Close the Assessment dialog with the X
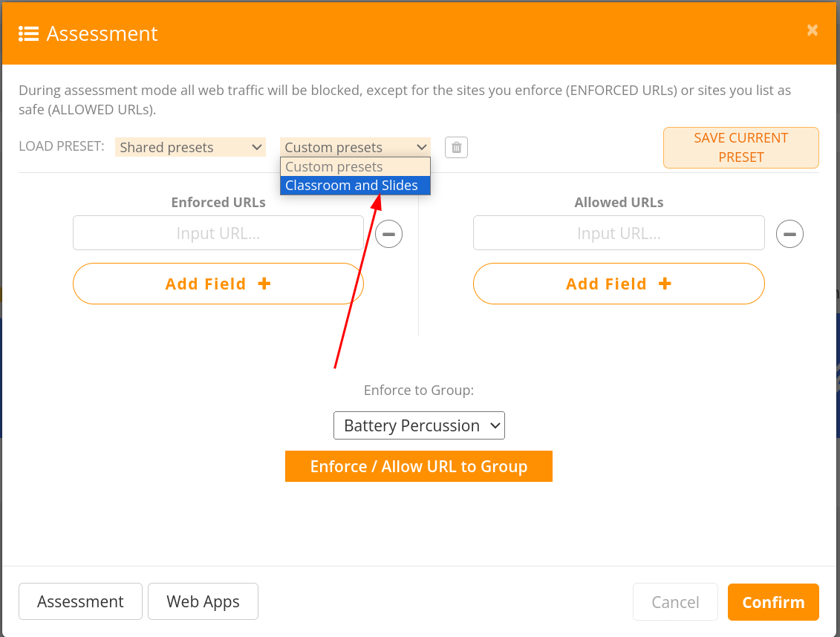This screenshot has height=637, width=840. pos(812,30)
